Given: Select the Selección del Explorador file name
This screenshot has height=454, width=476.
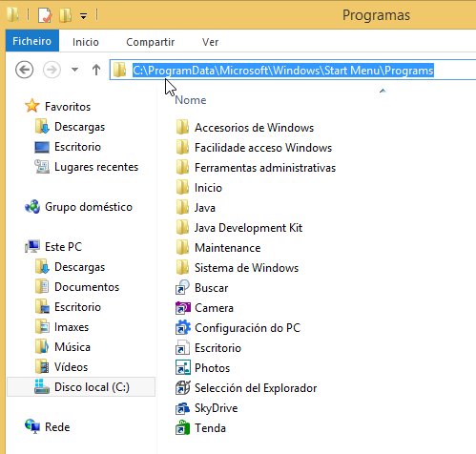Looking at the screenshot, I should click(x=256, y=388).
